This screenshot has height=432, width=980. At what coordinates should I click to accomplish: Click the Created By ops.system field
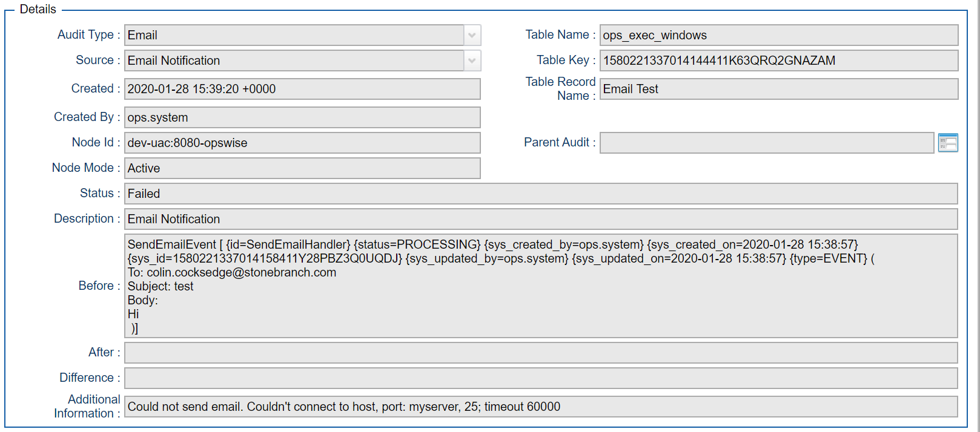pyautogui.click(x=302, y=117)
